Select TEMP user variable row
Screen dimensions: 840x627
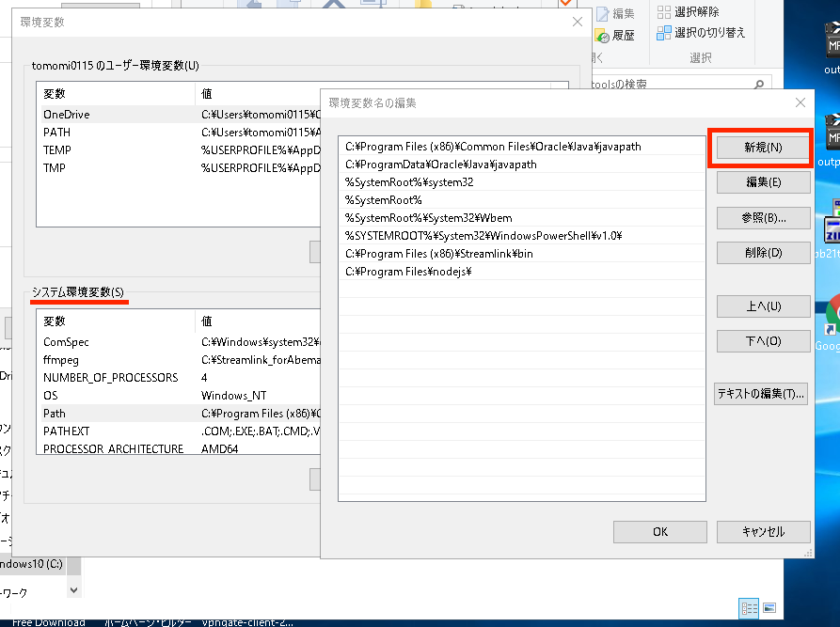[x=179, y=149]
